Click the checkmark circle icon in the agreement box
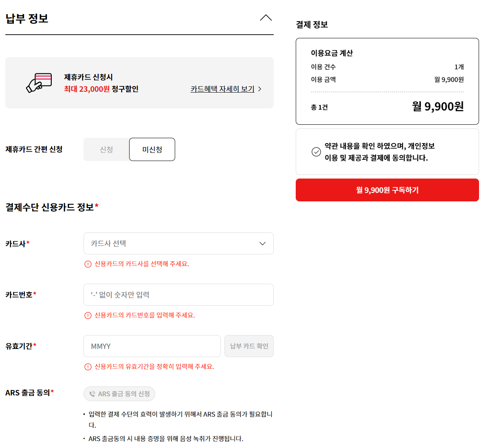This screenshot has height=448, width=488. (316, 152)
